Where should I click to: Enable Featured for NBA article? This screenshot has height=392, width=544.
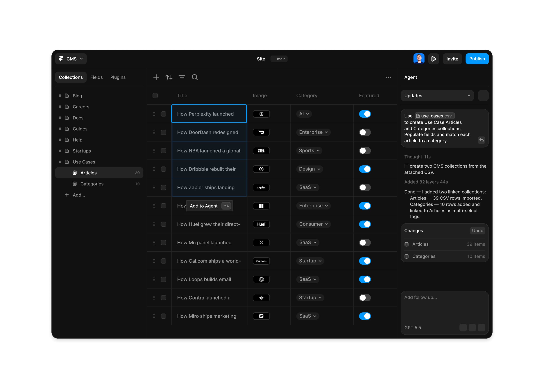point(365,151)
